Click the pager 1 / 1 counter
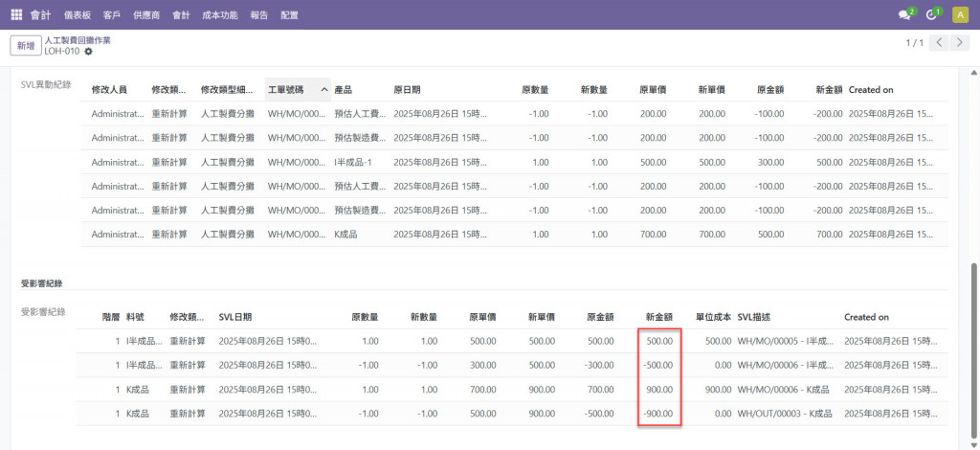 (x=914, y=43)
